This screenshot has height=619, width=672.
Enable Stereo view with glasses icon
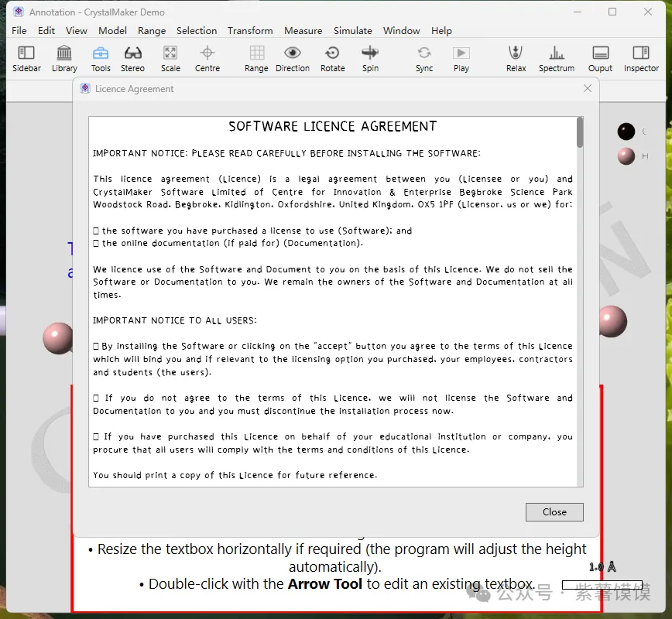coord(133,53)
